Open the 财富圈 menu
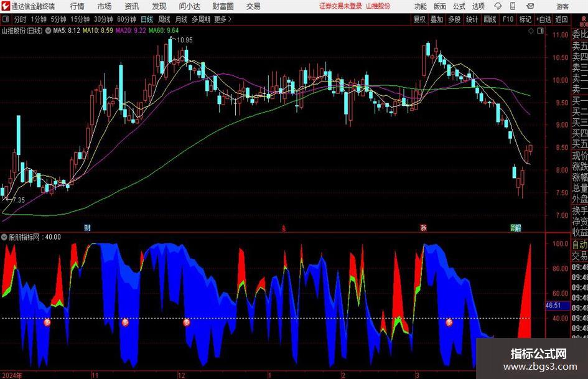The width and height of the screenshot is (588, 379). (223, 6)
